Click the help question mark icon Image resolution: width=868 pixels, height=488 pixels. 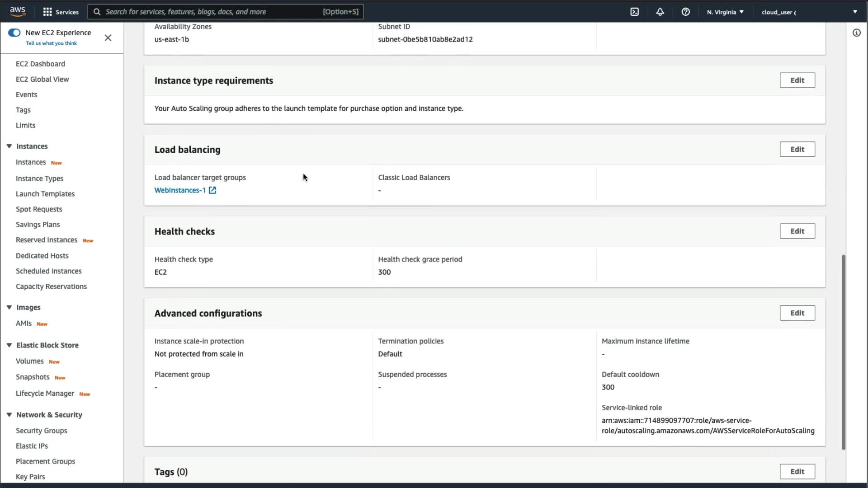(685, 12)
